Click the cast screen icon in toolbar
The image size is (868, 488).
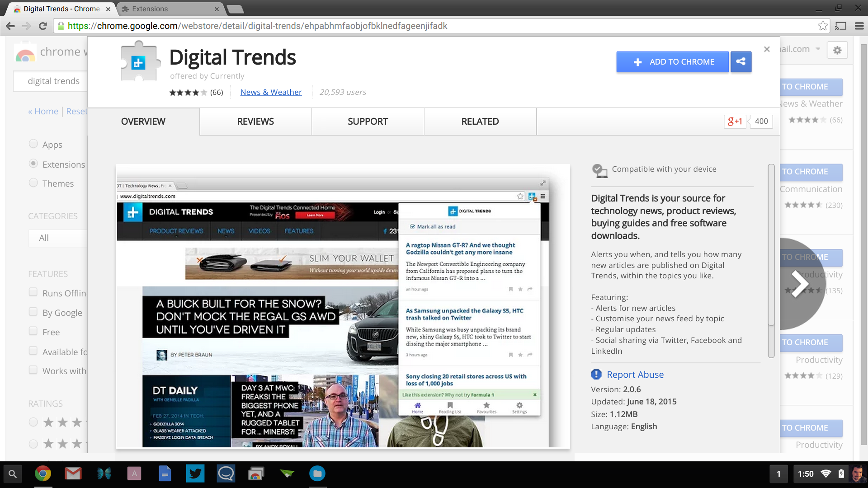point(840,26)
